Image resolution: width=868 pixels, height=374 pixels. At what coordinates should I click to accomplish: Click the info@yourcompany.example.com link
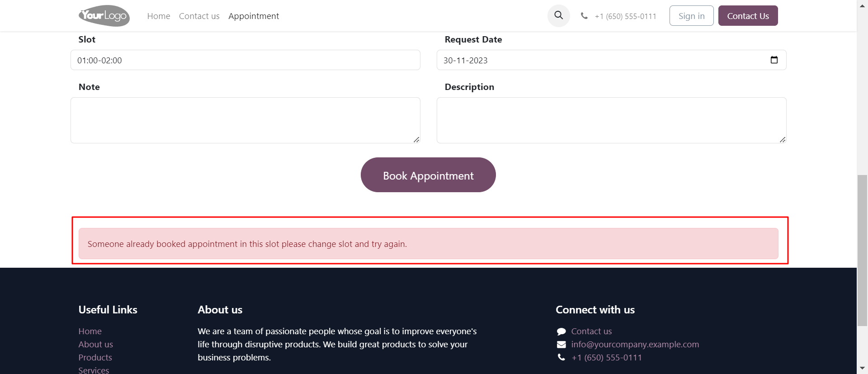tap(635, 345)
